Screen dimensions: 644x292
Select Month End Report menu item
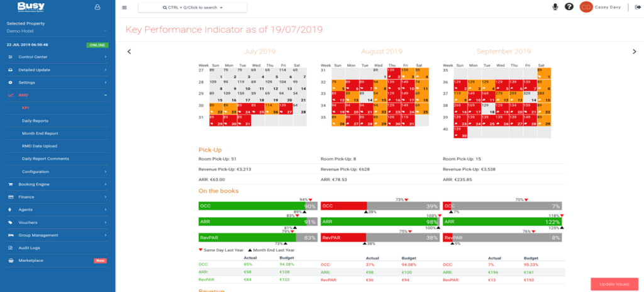[40, 133]
